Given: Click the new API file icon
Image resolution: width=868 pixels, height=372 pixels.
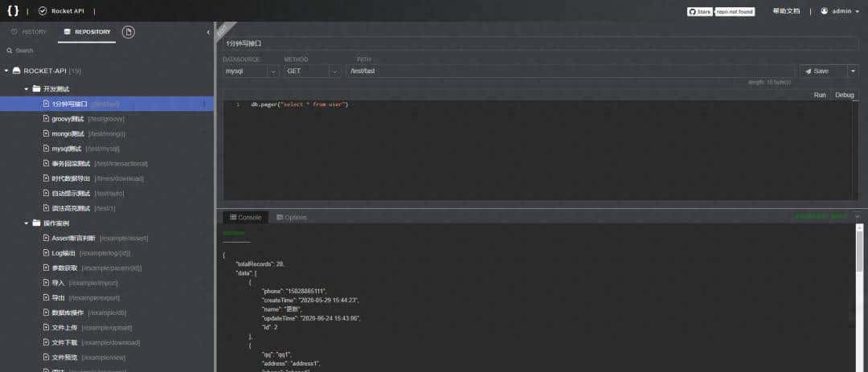Looking at the screenshot, I should click(129, 31).
